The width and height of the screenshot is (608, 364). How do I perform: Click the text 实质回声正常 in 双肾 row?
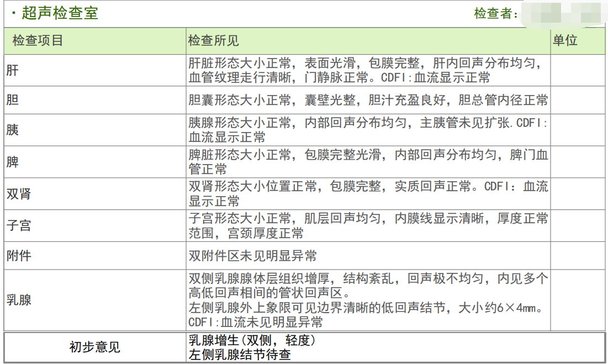[x=433, y=187]
